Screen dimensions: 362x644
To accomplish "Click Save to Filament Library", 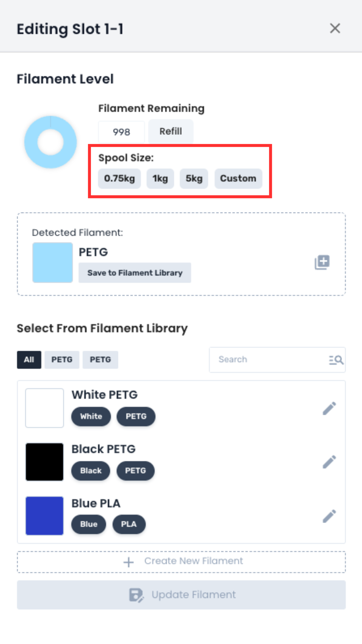I will coord(135,273).
